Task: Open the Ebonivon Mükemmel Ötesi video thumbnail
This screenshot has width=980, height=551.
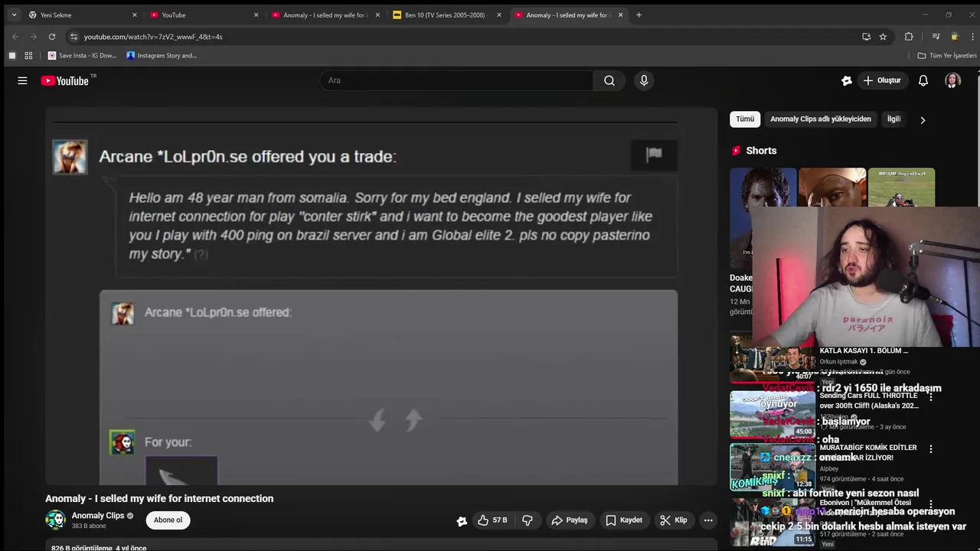Action: (773, 522)
